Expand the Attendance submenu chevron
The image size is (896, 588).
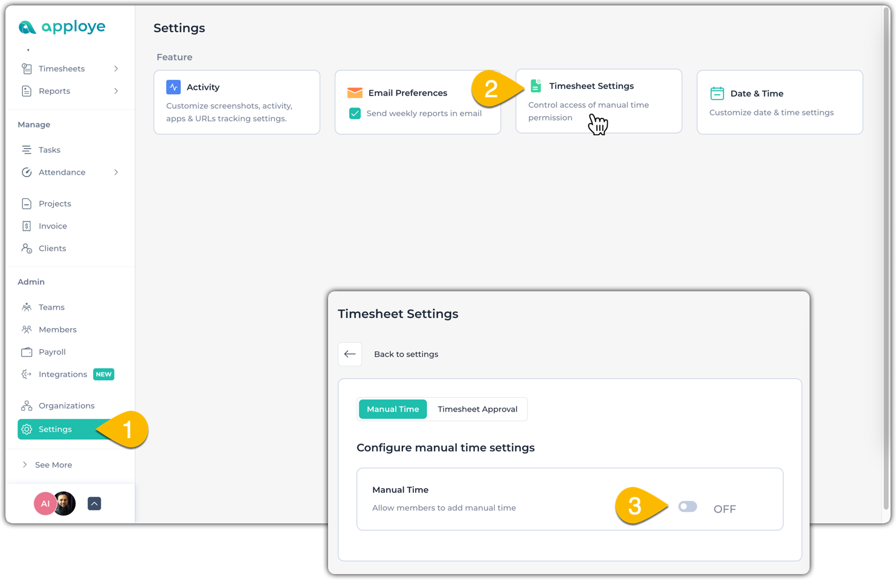[116, 172]
